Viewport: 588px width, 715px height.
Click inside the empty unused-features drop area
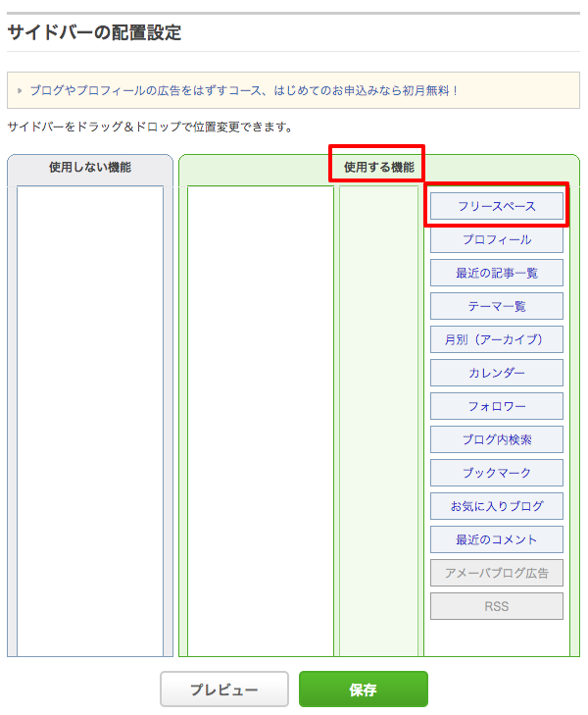click(90, 421)
